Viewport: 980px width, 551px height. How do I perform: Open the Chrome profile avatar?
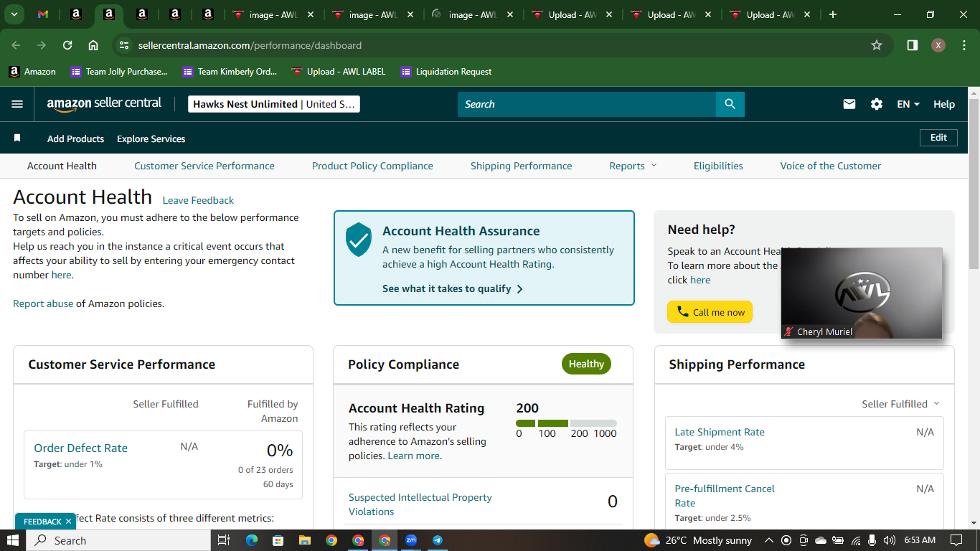coord(938,45)
